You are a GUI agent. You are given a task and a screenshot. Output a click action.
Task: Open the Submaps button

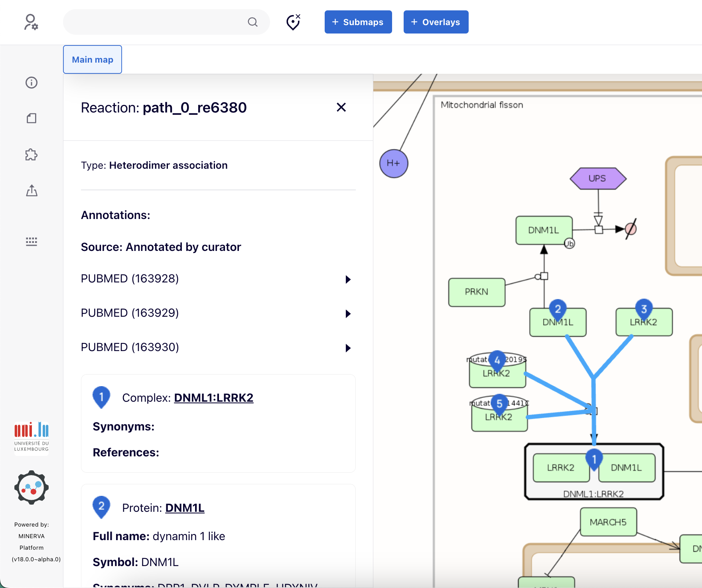(358, 22)
